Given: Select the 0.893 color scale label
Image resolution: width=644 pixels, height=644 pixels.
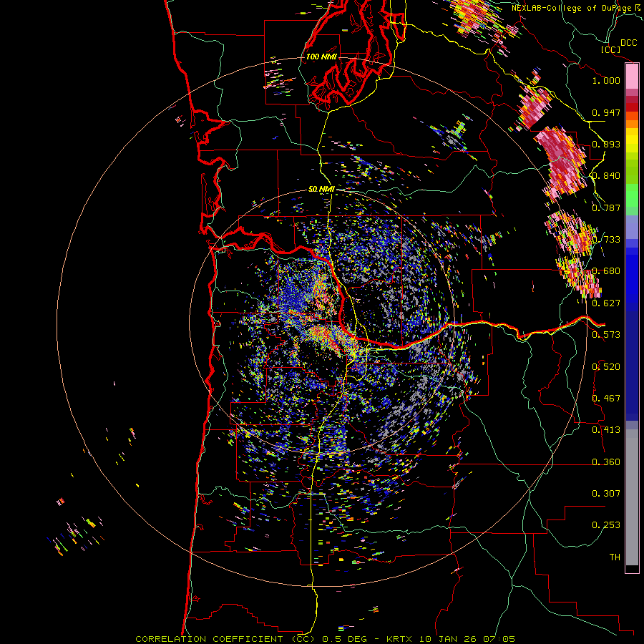Looking at the screenshot, I should (x=606, y=144).
